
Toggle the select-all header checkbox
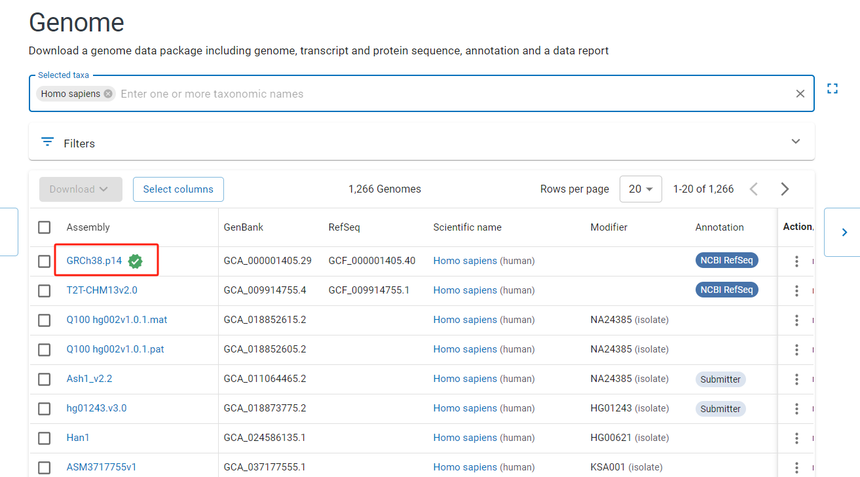(x=44, y=227)
